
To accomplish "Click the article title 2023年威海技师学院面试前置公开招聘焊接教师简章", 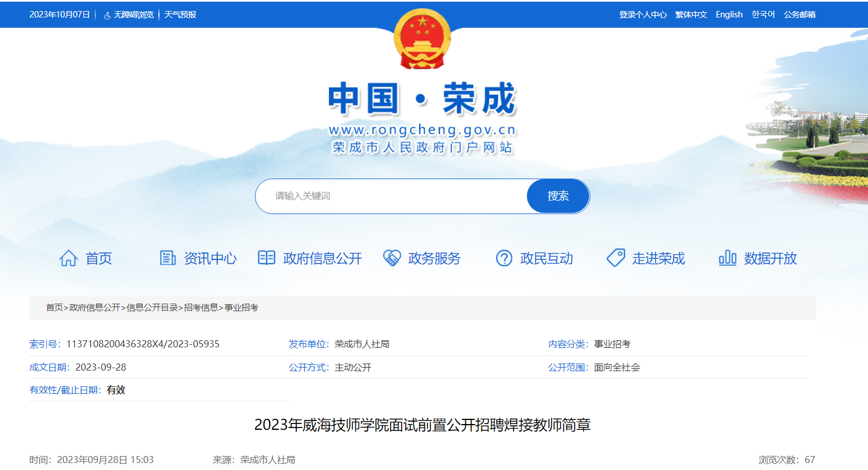I will (x=422, y=425).
